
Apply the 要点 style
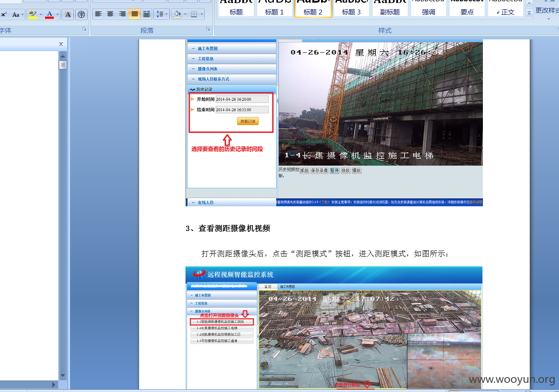467,8
